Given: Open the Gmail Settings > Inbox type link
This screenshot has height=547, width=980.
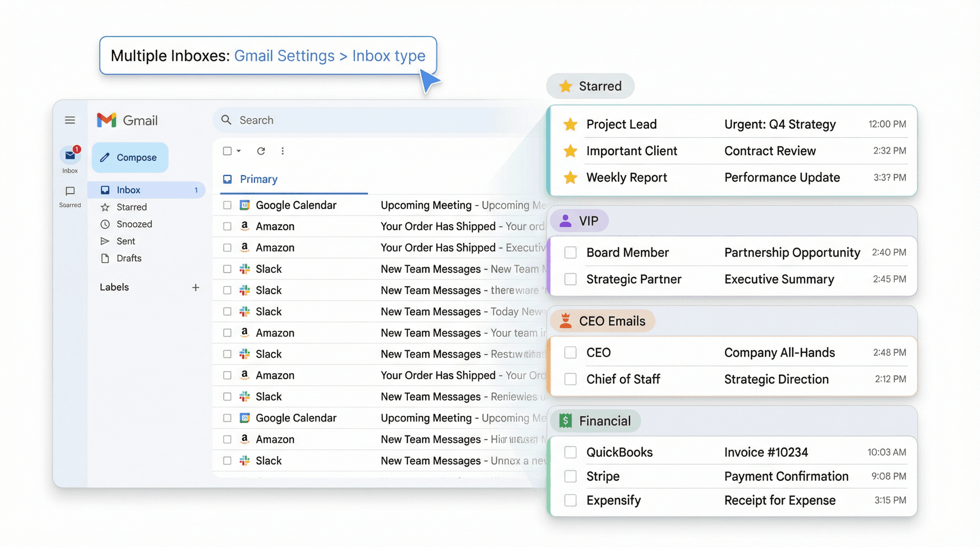Looking at the screenshot, I should pos(330,56).
